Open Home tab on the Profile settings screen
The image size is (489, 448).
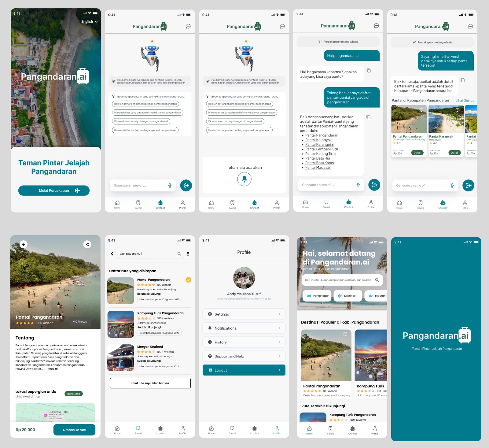[211, 430]
